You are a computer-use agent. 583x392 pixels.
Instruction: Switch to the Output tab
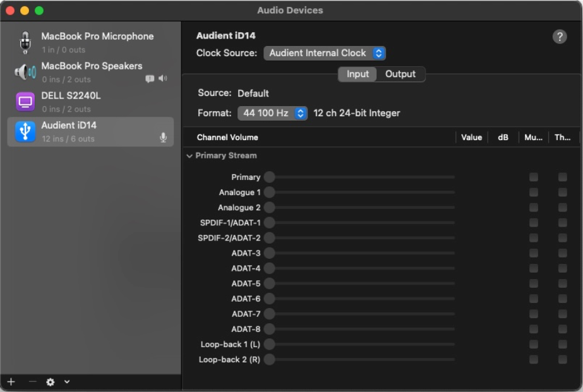coord(400,74)
